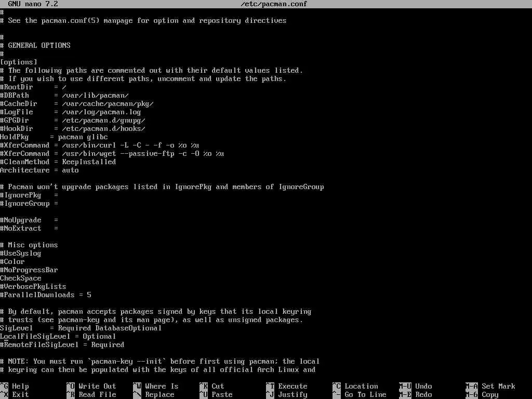Screen dimensions: 532x399
Task: Place cursor on the pacman.conf(5) manpage comment
Action: click(x=143, y=21)
